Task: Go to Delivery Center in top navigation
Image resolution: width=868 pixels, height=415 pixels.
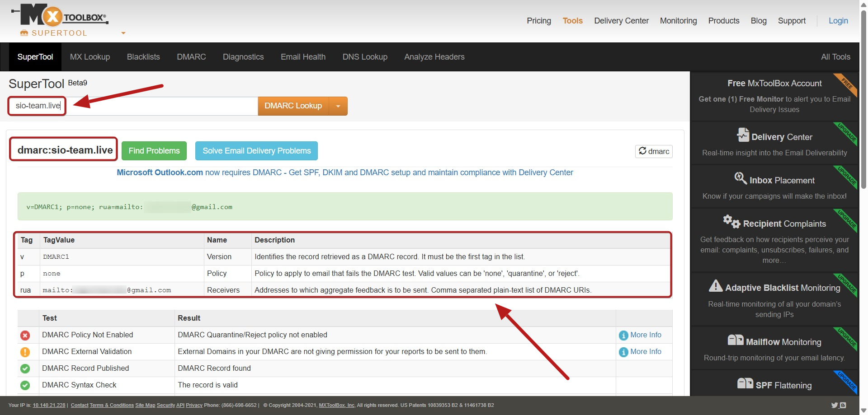Action: coord(621,21)
